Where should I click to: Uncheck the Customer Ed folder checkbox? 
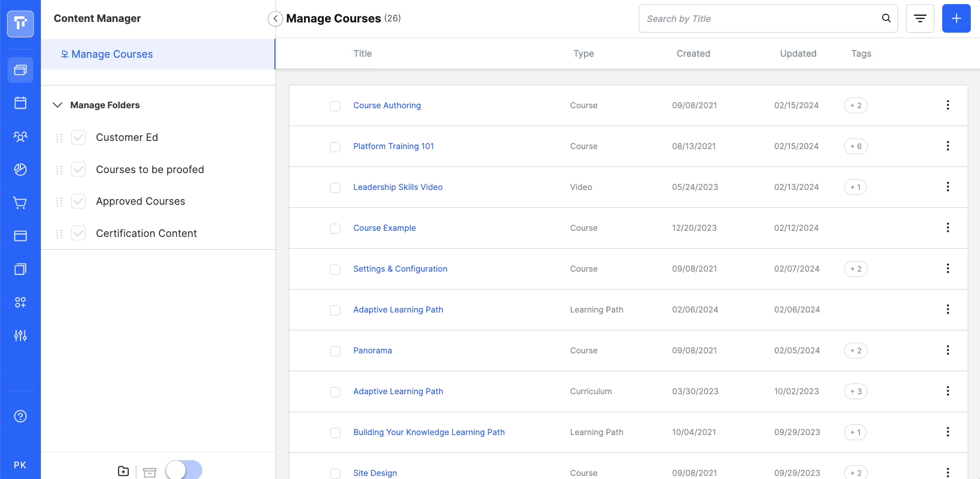tap(78, 137)
